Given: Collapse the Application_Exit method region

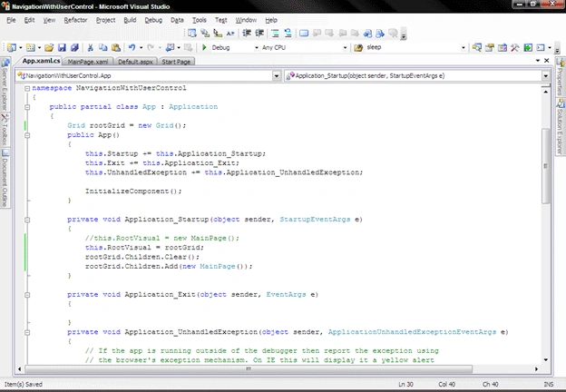Looking at the screenshot, I should (27, 295).
